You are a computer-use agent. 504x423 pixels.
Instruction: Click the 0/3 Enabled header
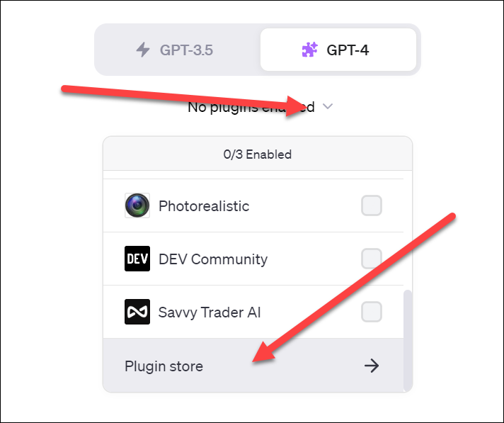[x=258, y=154]
